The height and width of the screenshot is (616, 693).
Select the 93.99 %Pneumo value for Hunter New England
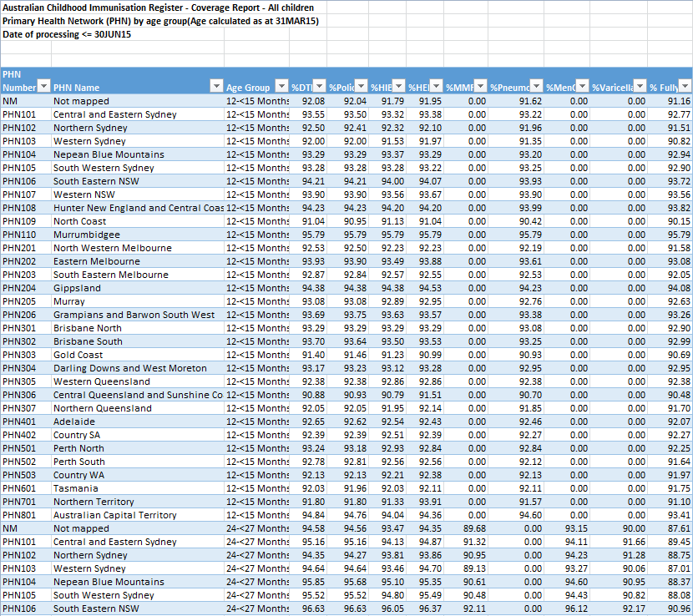tap(516, 208)
